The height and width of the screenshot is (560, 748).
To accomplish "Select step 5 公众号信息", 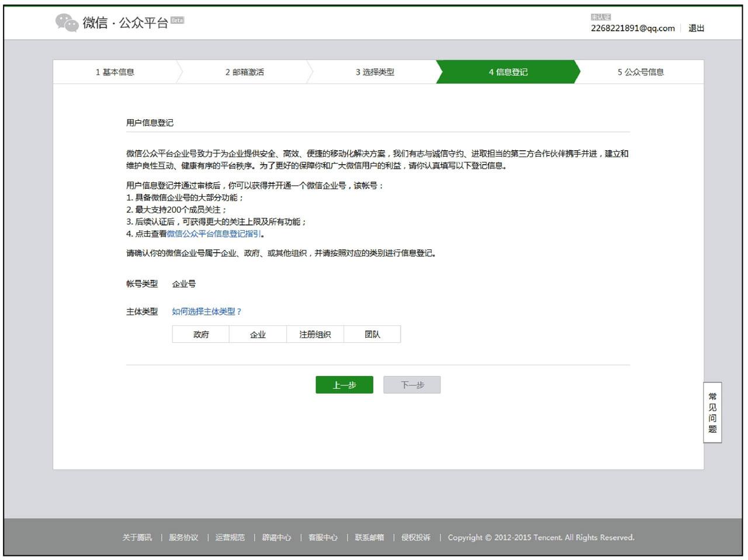I will click(640, 72).
